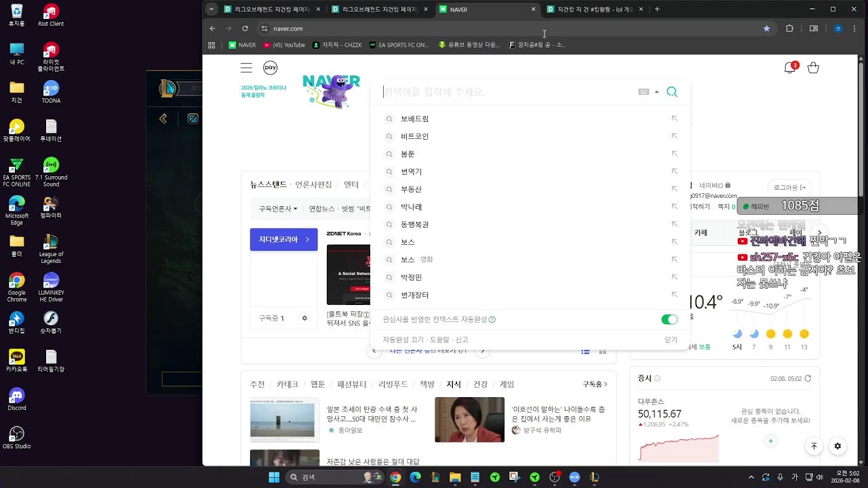The image size is (868, 488).
Task: Open Naver notifications bell icon
Action: [x=789, y=68]
